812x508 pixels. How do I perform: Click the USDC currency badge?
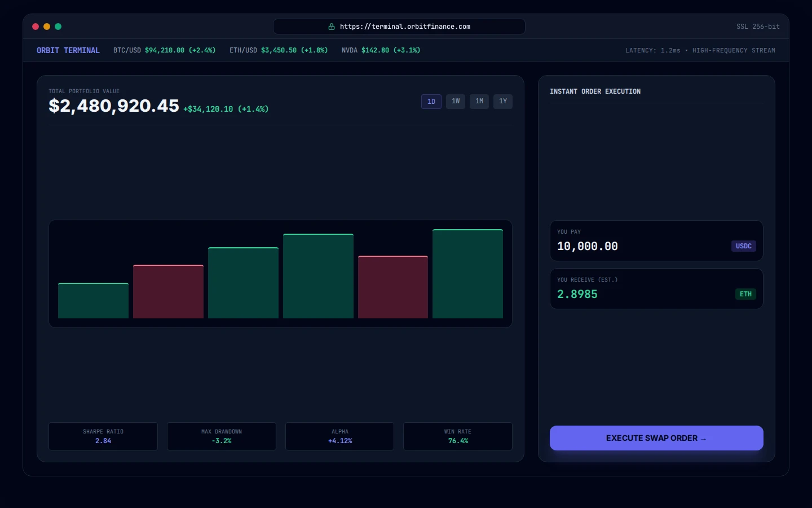pos(744,246)
